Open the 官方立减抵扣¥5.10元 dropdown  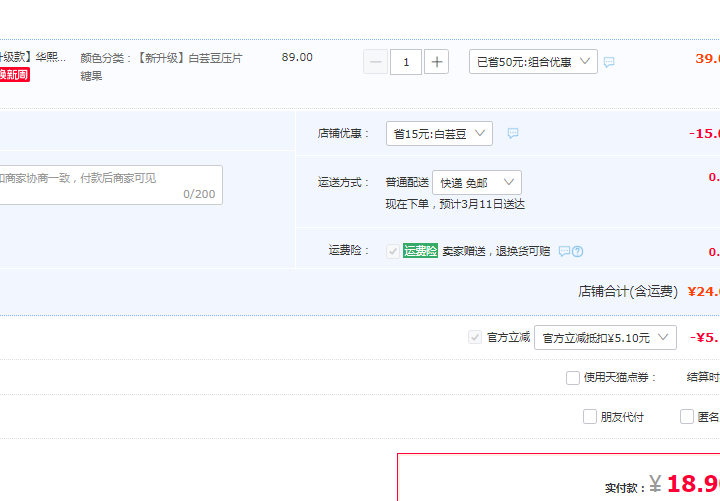[605, 338]
